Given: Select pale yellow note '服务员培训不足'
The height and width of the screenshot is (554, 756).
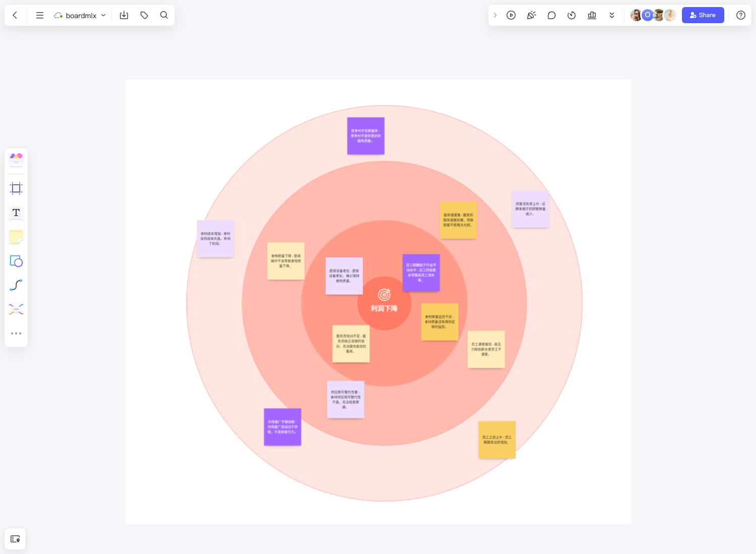Looking at the screenshot, I should (x=351, y=344).
